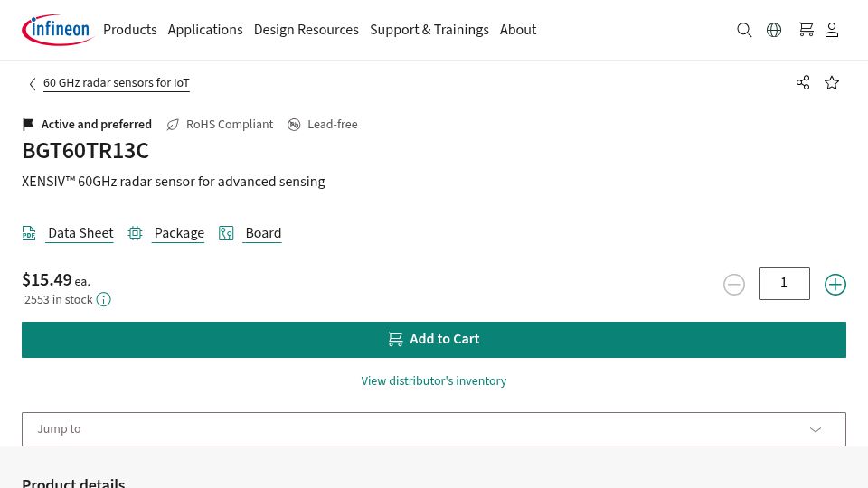Viewport: 868px width, 488px height.
Task: Click the RoHS Compliant label
Action: click(x=230, y=125)
